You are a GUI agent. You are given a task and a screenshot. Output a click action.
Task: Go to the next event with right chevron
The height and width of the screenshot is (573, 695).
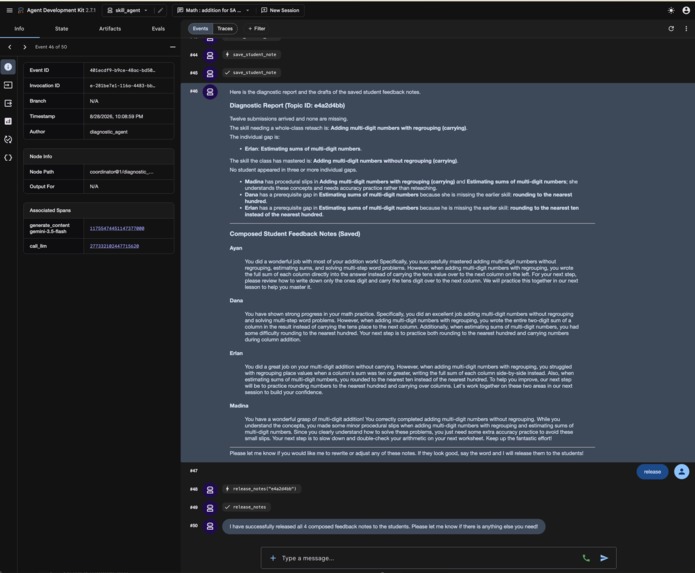point(24,47)
